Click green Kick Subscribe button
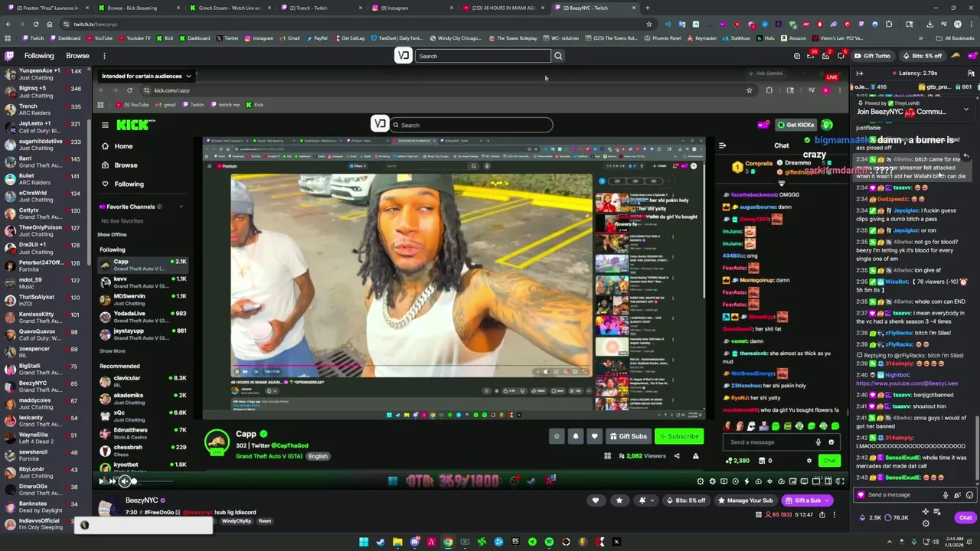This screenshot has width=980, height=551. coord(679,436)
